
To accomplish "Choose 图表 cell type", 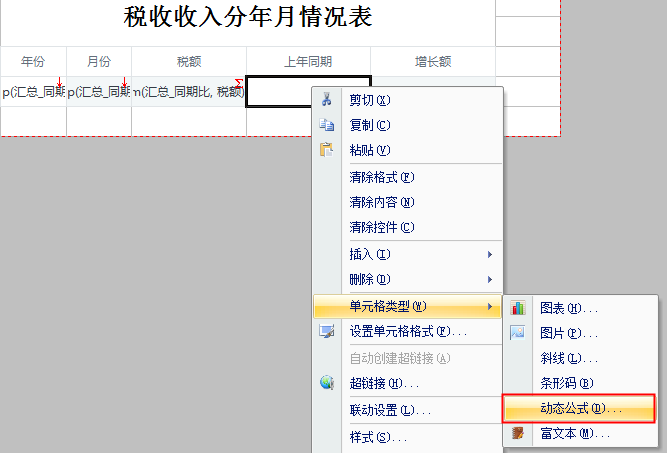I will [580, 308].
